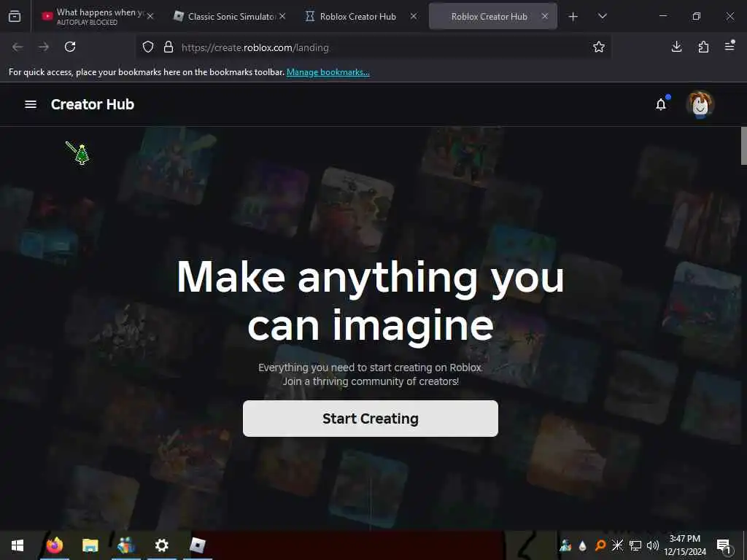Close the Classic Sonic Simulator tab

[x=282, y=16]
